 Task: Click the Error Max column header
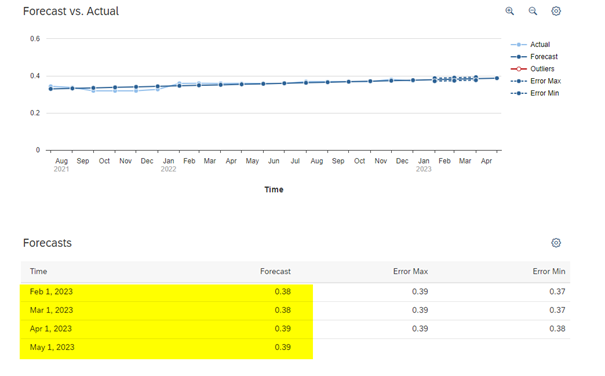click(411, 271)
